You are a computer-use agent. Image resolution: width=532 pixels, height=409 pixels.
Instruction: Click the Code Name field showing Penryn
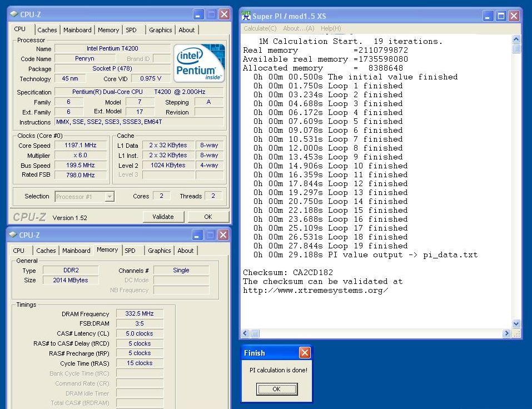(84, 58)
